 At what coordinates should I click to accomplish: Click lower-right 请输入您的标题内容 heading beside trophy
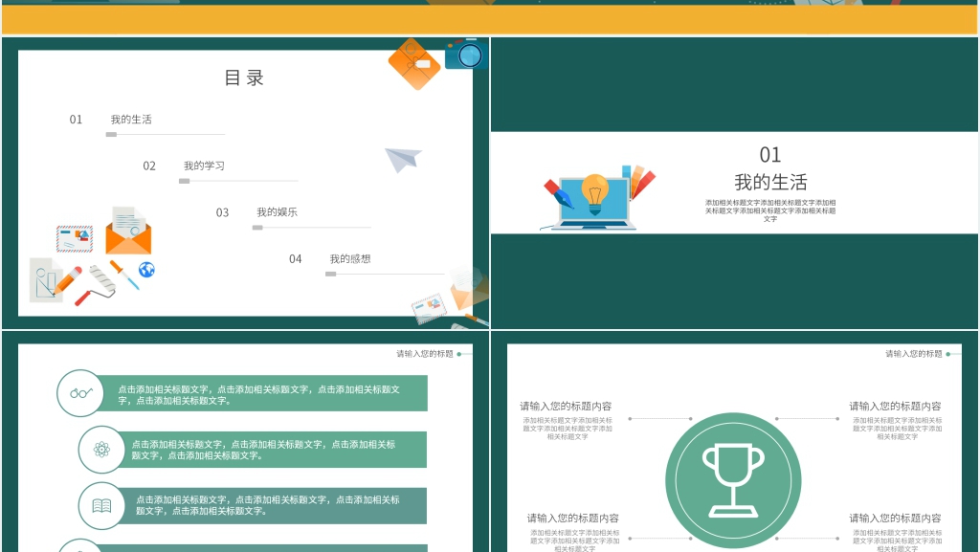coord(895,518)
